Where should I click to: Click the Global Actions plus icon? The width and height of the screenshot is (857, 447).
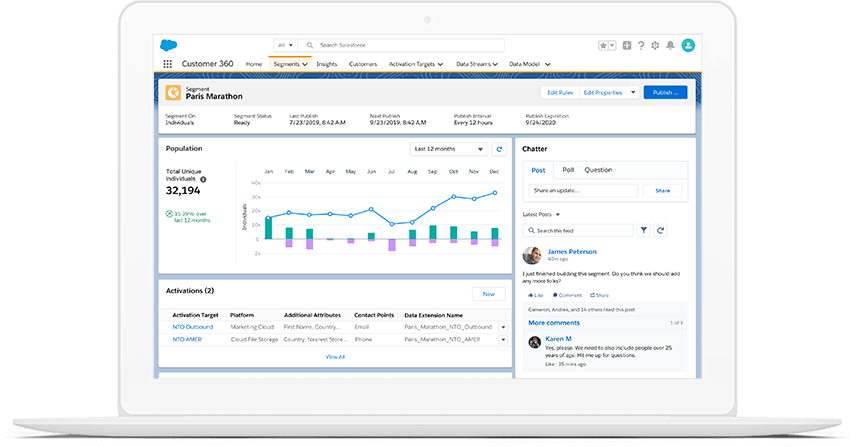pyautogui.click(x=627, y=45)
